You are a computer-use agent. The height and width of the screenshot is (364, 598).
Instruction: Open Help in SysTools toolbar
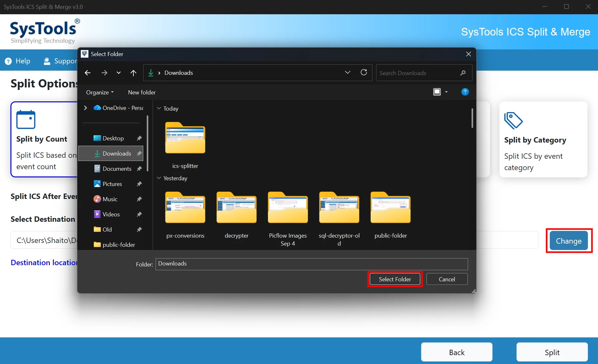click(18, 61)
